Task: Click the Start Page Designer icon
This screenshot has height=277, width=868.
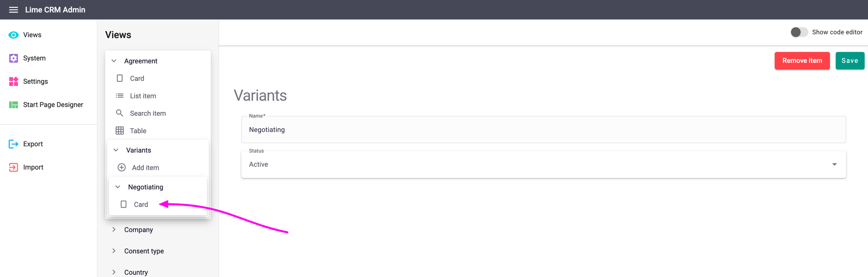Action: 13,105
